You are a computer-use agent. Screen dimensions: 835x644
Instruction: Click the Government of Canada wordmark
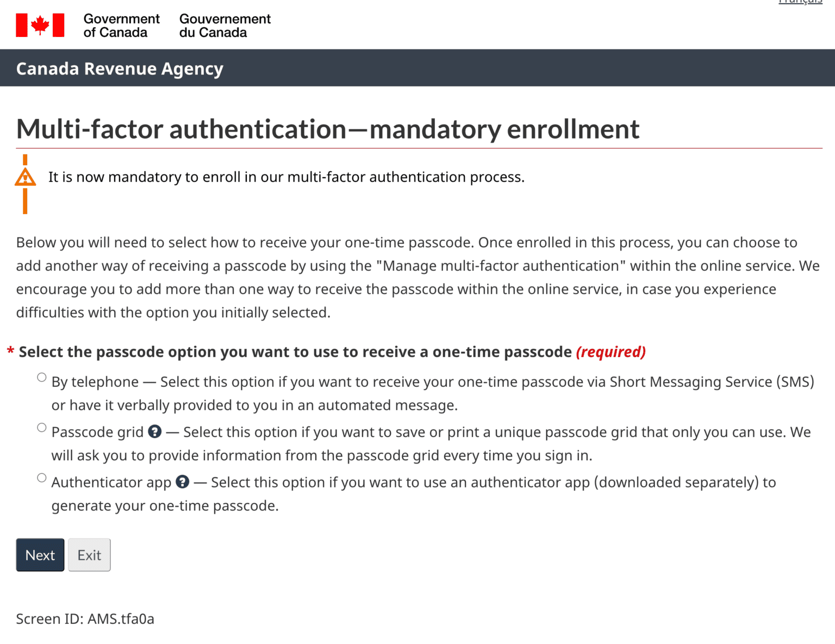coord(121,26)
